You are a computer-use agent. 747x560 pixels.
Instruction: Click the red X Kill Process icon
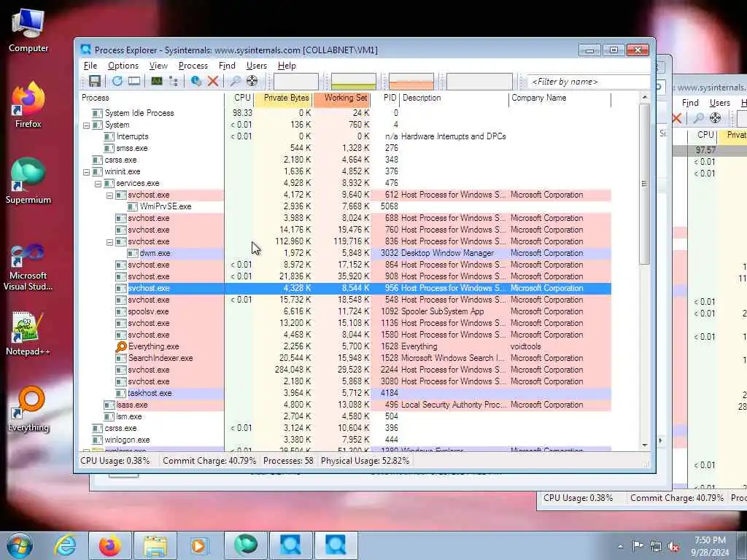click(x=213, y=82)
